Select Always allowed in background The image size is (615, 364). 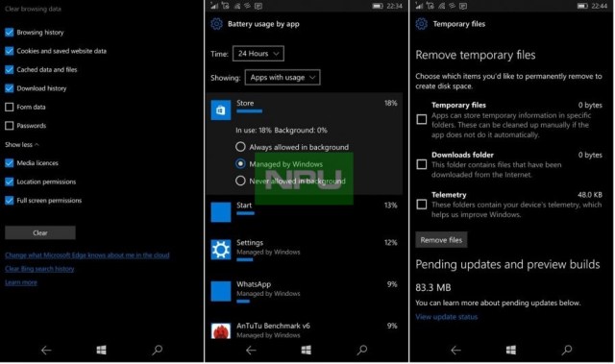[x=240, y=147]
